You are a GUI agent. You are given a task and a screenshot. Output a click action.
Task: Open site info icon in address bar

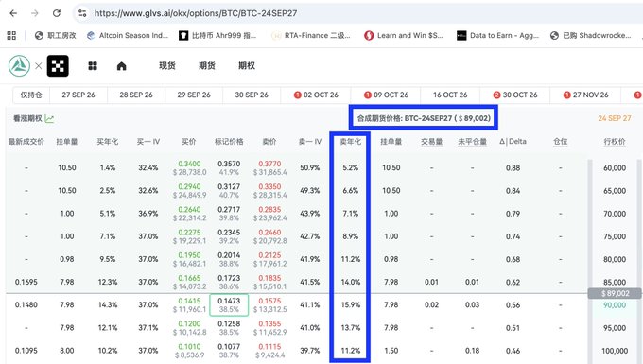82,13
